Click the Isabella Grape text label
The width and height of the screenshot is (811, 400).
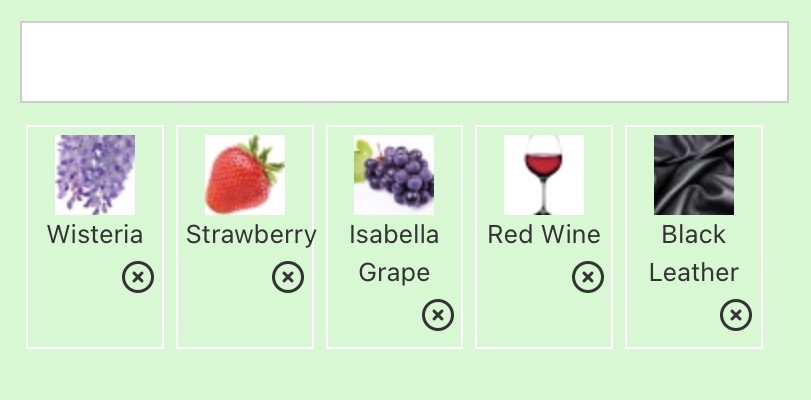[x=394, y=254]
